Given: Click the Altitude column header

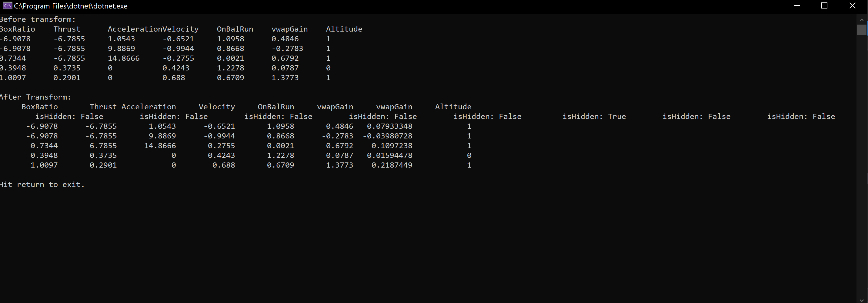Looking at the screenshot, I should point(453,107).
